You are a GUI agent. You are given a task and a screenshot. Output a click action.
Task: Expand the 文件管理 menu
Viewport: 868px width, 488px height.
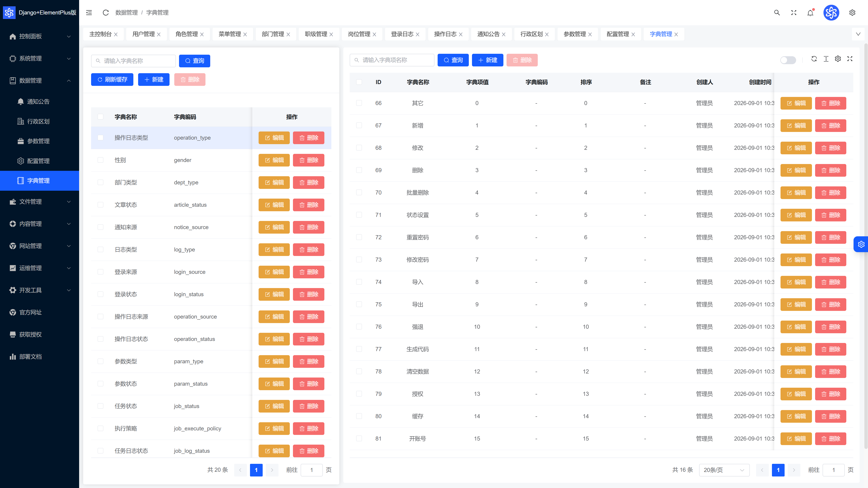coord(39,202)
